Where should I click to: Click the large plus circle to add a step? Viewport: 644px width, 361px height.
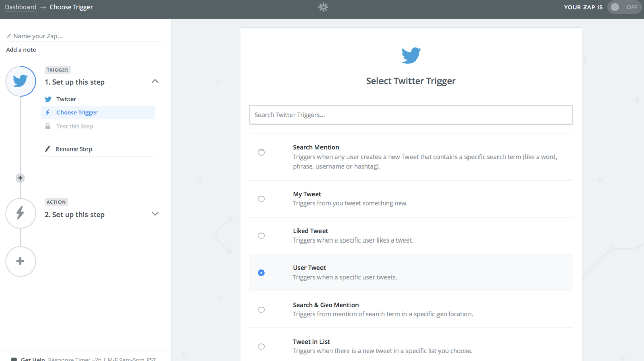coord(20,261)
